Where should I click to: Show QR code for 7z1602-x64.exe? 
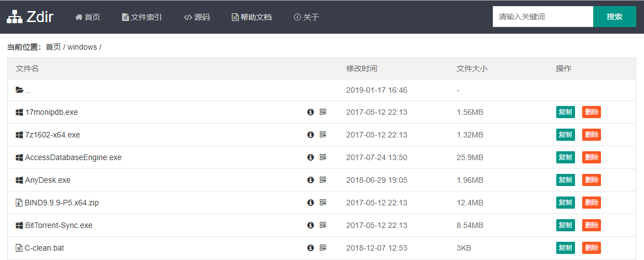pos(323,135)
